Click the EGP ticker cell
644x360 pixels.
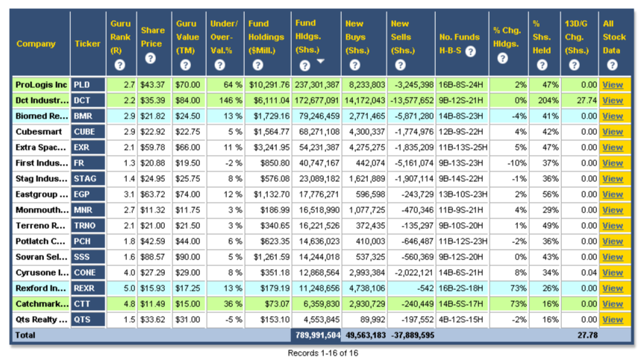(88, 195)
